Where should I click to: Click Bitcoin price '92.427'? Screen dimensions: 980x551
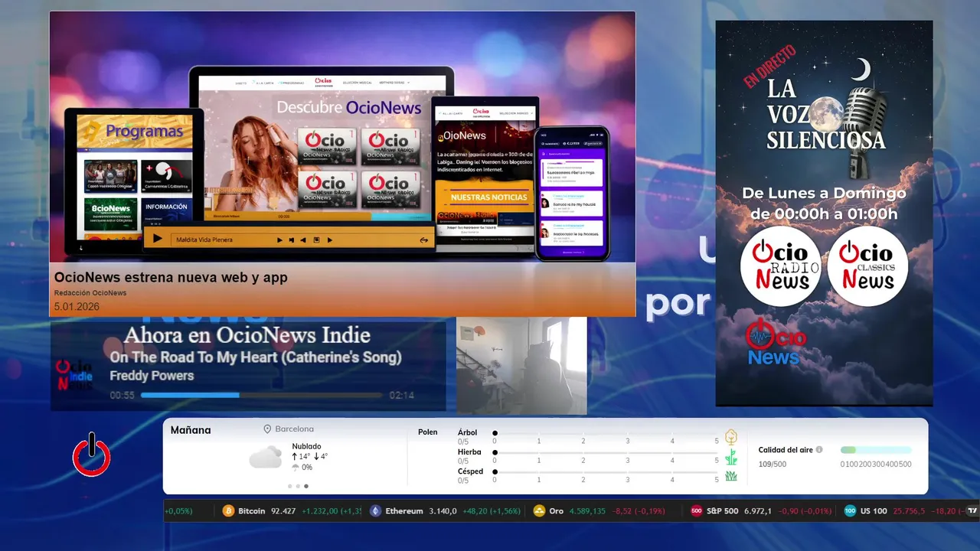(283, 511)
